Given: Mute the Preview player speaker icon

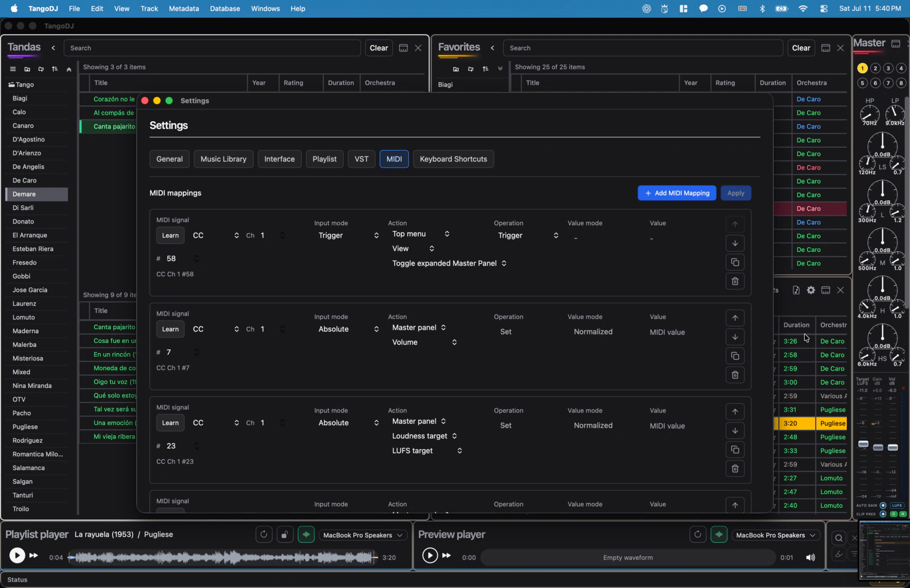Looking at the screenshot, I should (810, 558).
